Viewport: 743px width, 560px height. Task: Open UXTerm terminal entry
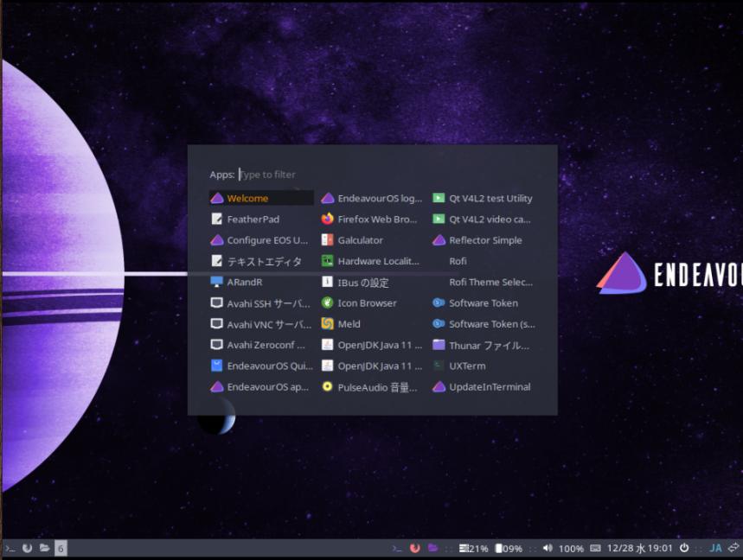pos(484,366)
